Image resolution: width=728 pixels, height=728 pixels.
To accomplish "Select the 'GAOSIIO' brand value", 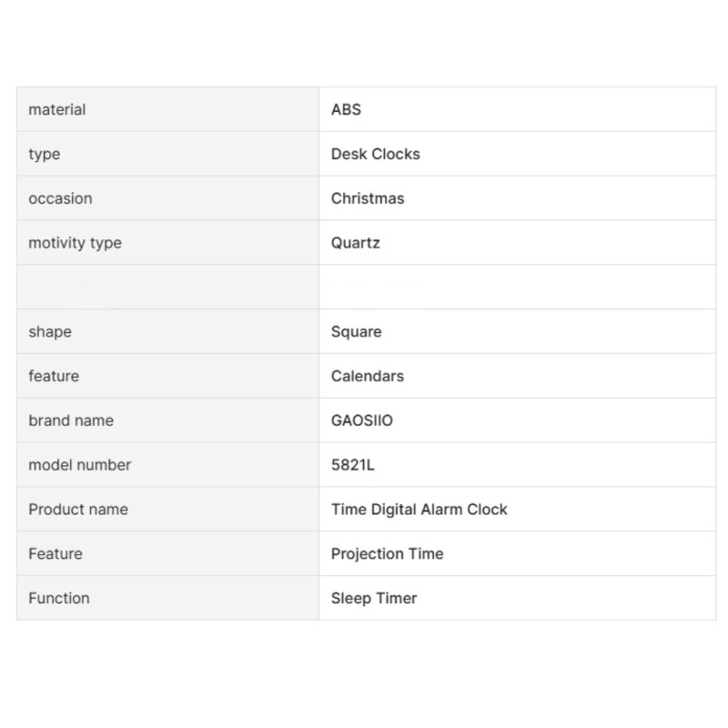I will (x=362, y=420).
